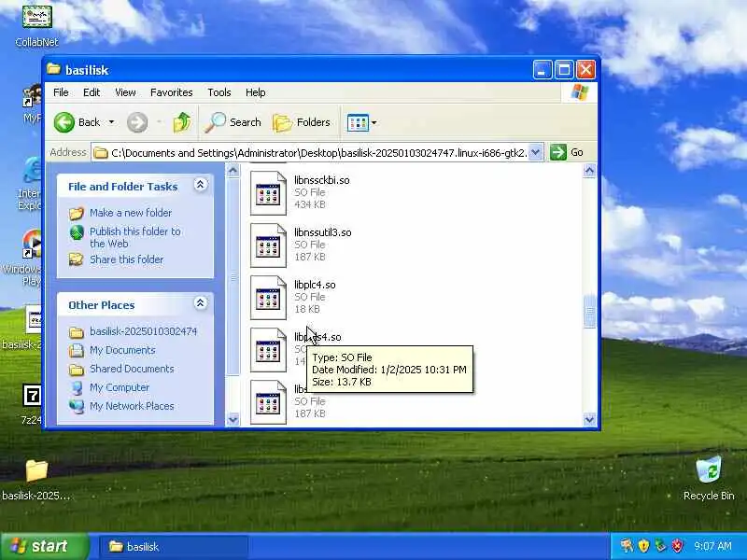
Task: Open the Favorites menu
Action: pos(172,92)
